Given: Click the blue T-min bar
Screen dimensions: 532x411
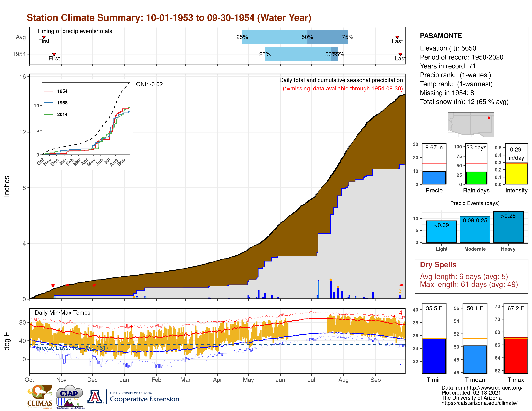Looking at the screenshot, I should pos(434,356).
